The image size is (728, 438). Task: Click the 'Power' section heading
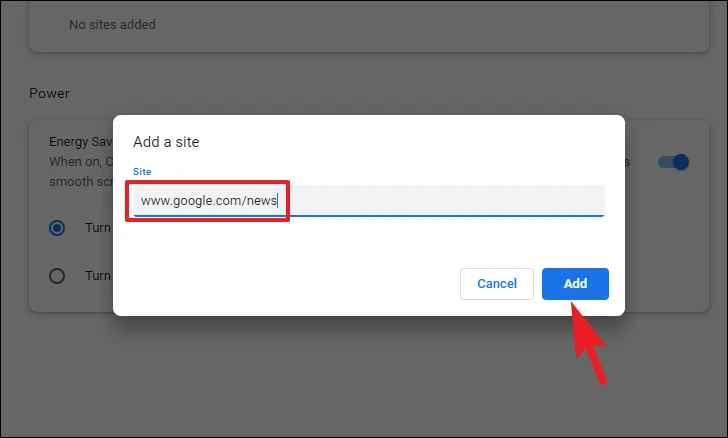(49, 93)
